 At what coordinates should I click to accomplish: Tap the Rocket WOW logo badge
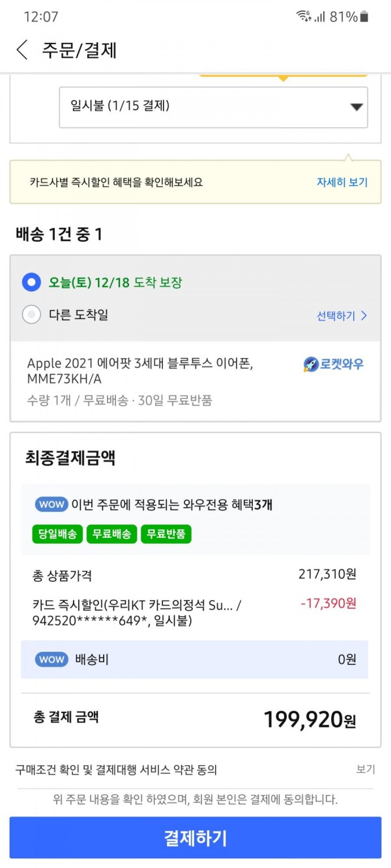[333, 365]
